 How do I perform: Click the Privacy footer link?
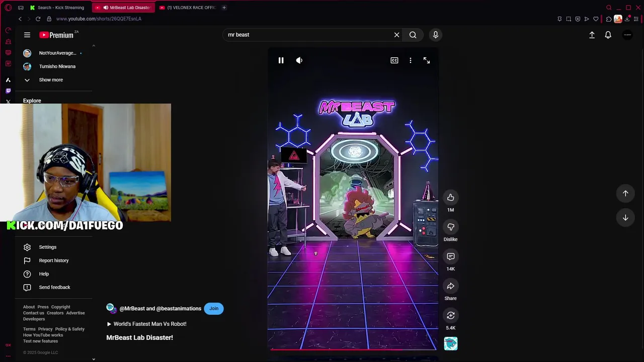coord(45,329)
